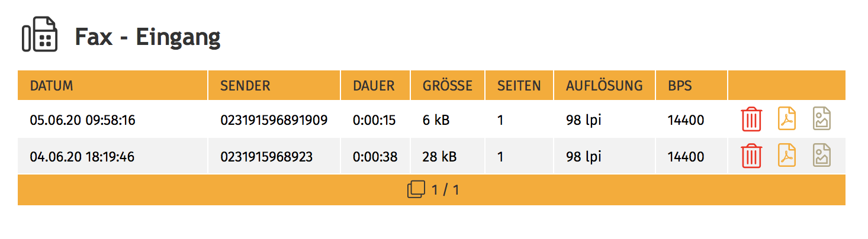View image of fax from 05.06.20
The height and width of the screenshot is (239, 868).
(821, 119)
